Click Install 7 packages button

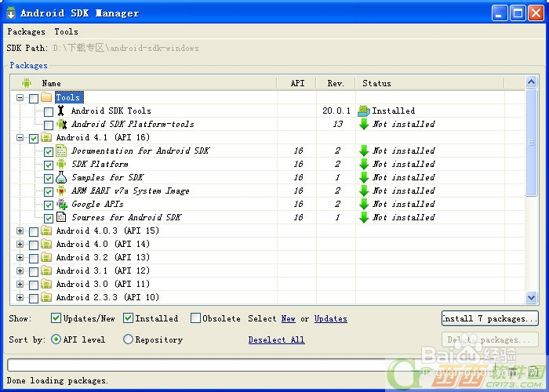(x=490, y=318)
